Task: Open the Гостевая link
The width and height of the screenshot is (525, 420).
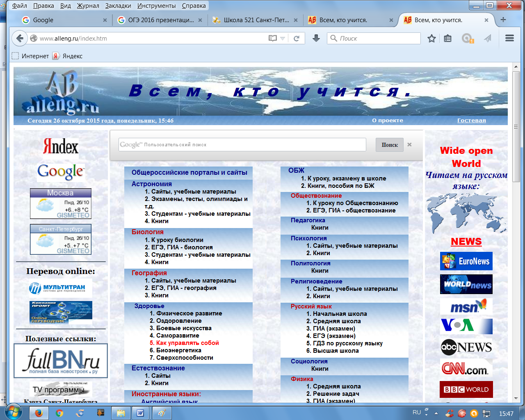Action: point(472,121)
